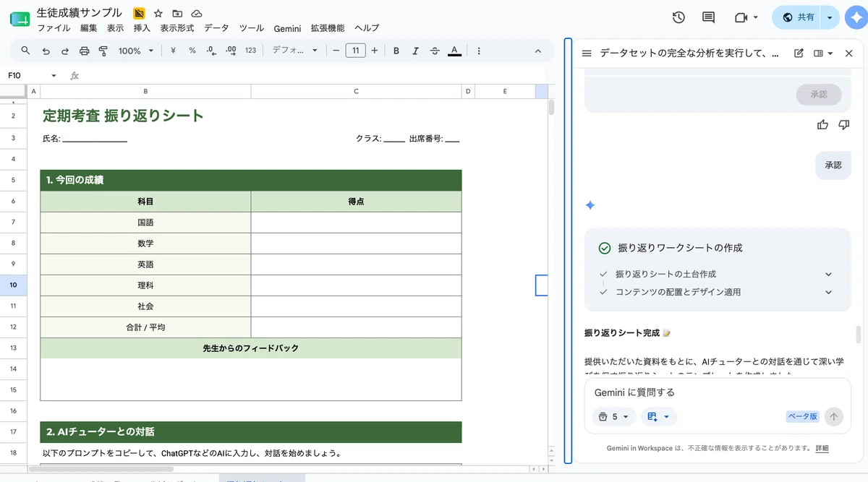The image size is (868, 482).
Task: Open the ヘルプ menu
Action: (x=367, y=28)
